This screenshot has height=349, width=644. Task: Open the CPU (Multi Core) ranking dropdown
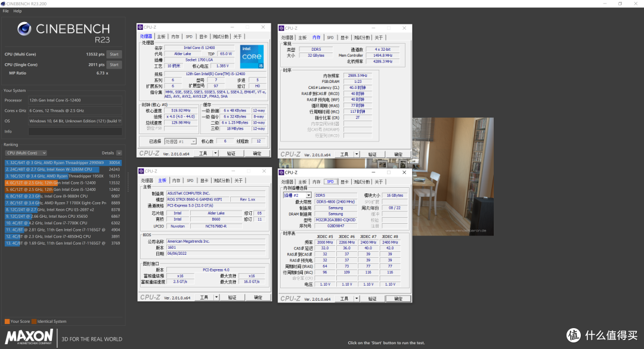[26, 153]
